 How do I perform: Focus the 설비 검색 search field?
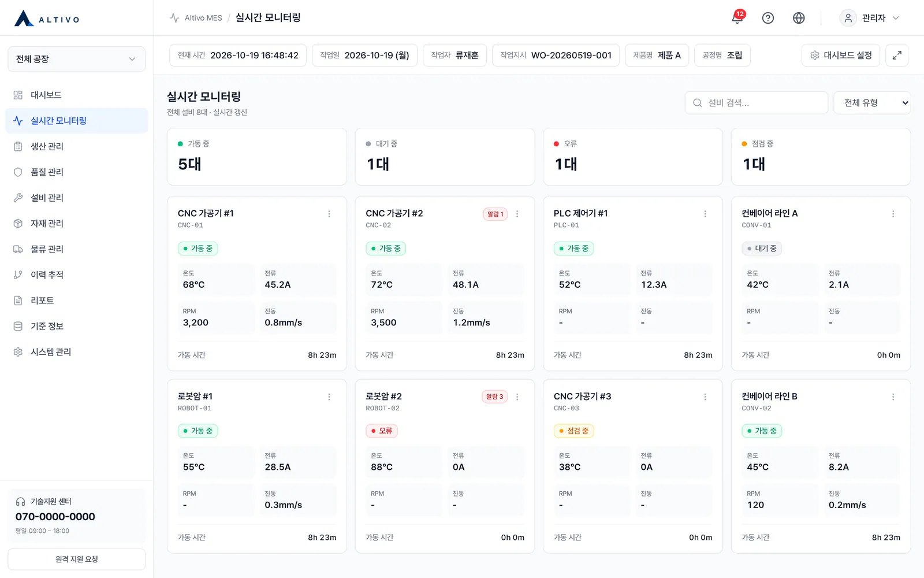tap(757, 103)
